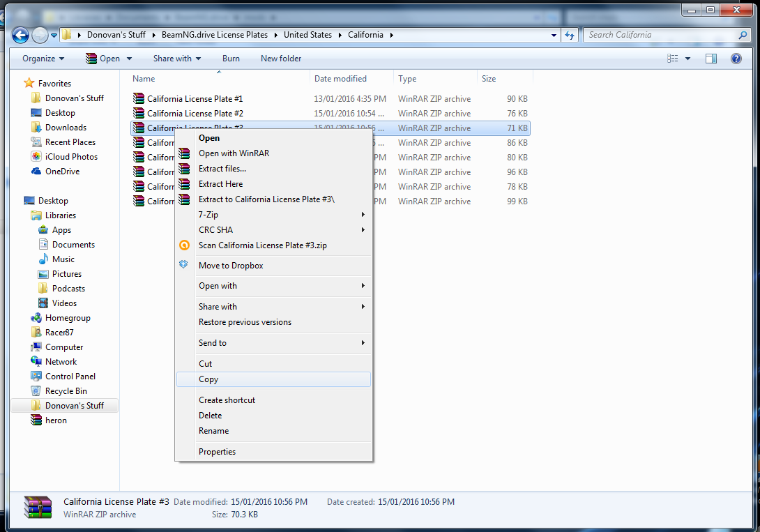Open Homegroup in the navigation pane
Image resolution: width=760 pixels, height=532 pixels.
click(x=68, y=318)
